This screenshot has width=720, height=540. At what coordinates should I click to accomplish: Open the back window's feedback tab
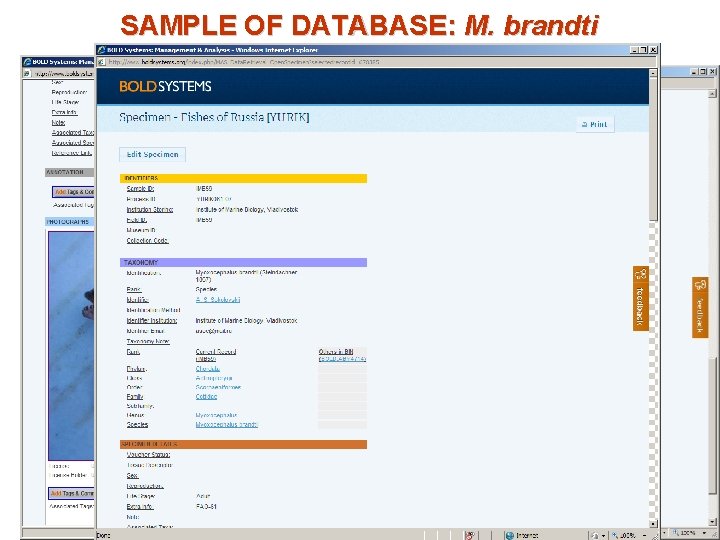click(700, 307)
